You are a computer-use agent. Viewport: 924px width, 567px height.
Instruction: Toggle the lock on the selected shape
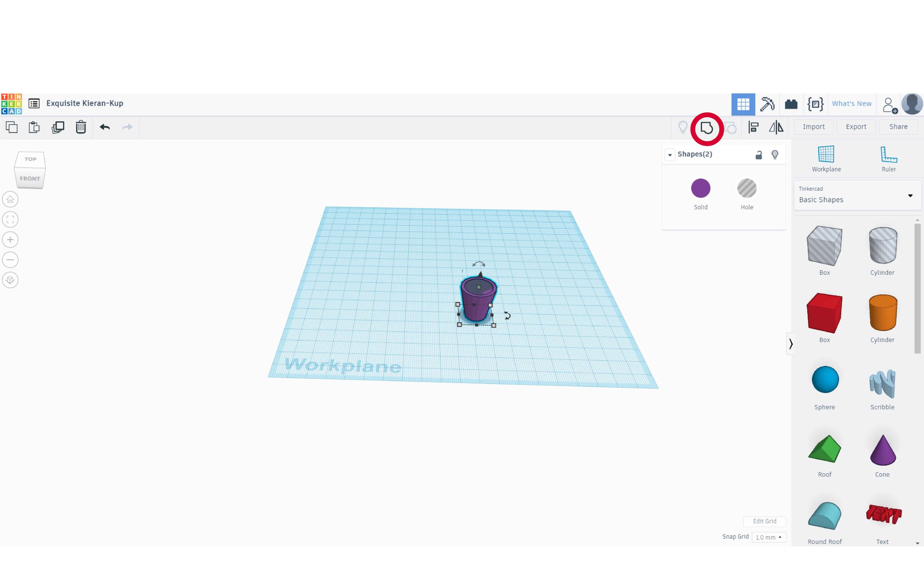(x=758, y=154)
